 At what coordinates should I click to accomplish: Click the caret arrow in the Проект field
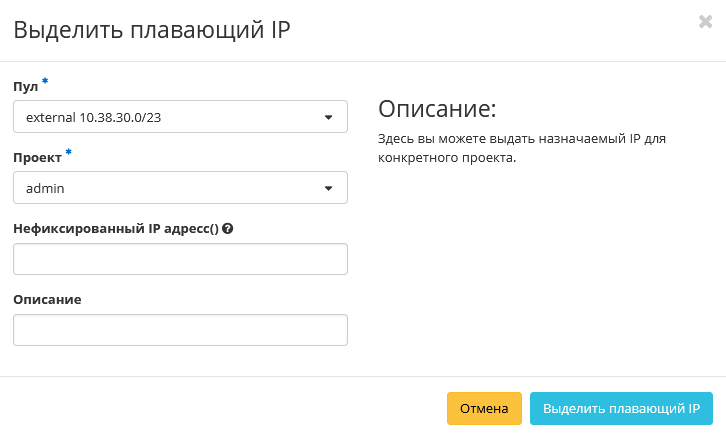328,188
